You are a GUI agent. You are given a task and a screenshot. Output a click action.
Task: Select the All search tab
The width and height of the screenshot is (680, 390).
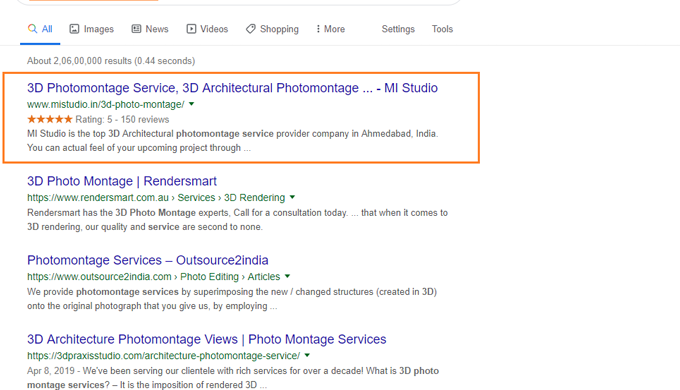click(x=40, y=29)
